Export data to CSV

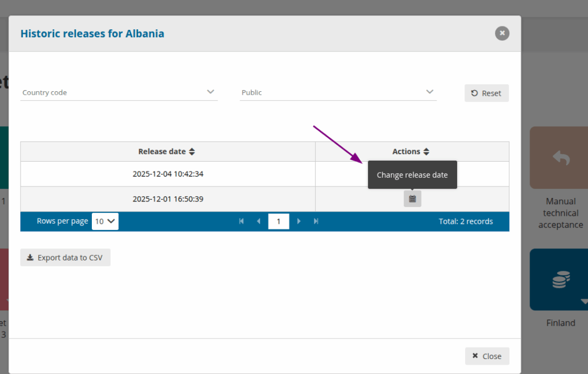(65, 258)
